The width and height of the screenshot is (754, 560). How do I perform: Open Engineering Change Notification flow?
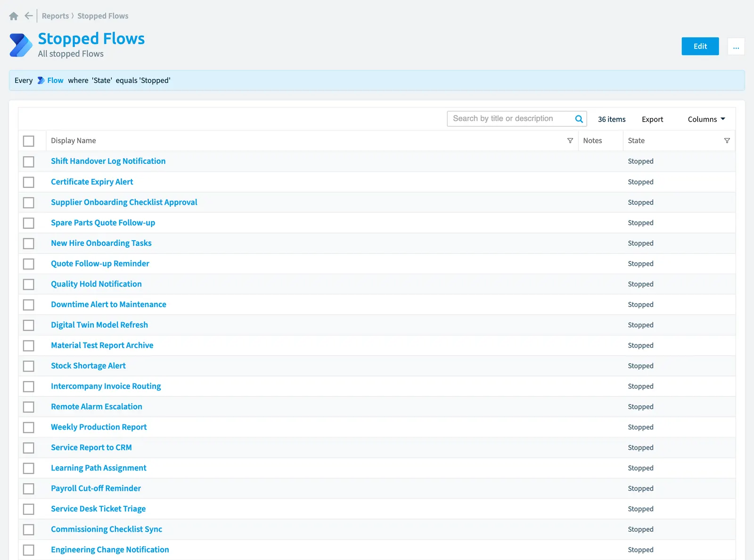pos(110,550)
